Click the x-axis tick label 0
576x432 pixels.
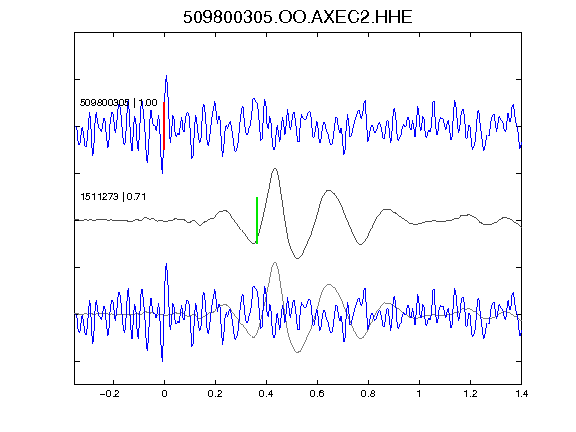[164, 394]
